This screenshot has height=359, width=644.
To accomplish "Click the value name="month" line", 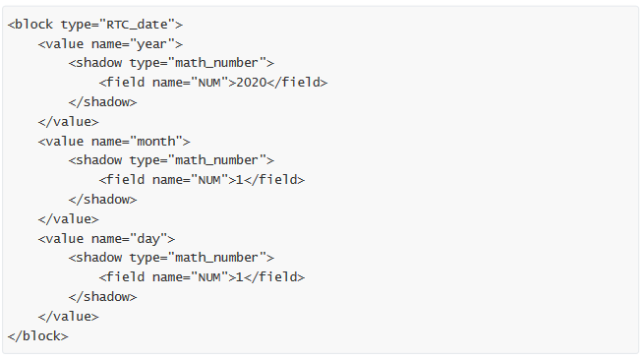I will (114, 142).
